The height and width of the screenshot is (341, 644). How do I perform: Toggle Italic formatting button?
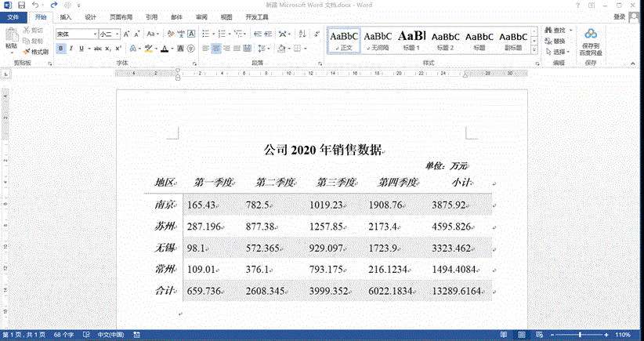click(71, 49)
